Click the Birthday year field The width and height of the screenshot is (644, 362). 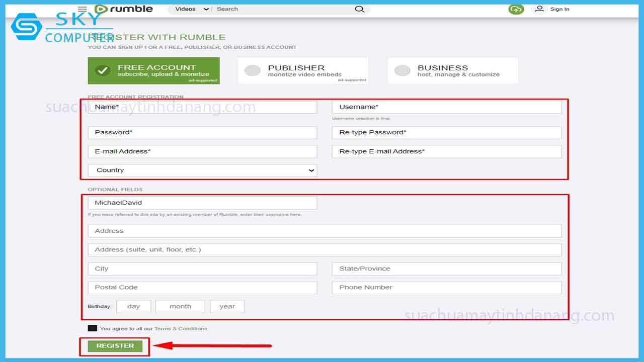coord(227,307)
